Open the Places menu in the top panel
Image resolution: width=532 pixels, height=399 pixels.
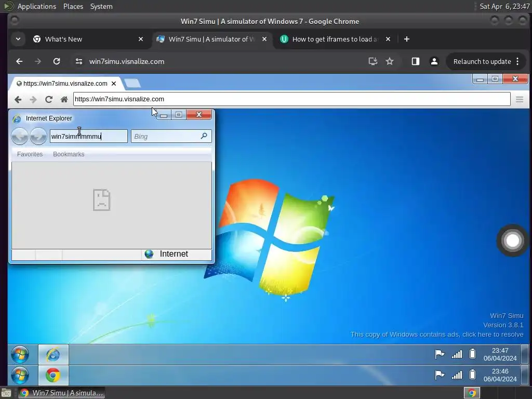(73, 6)
